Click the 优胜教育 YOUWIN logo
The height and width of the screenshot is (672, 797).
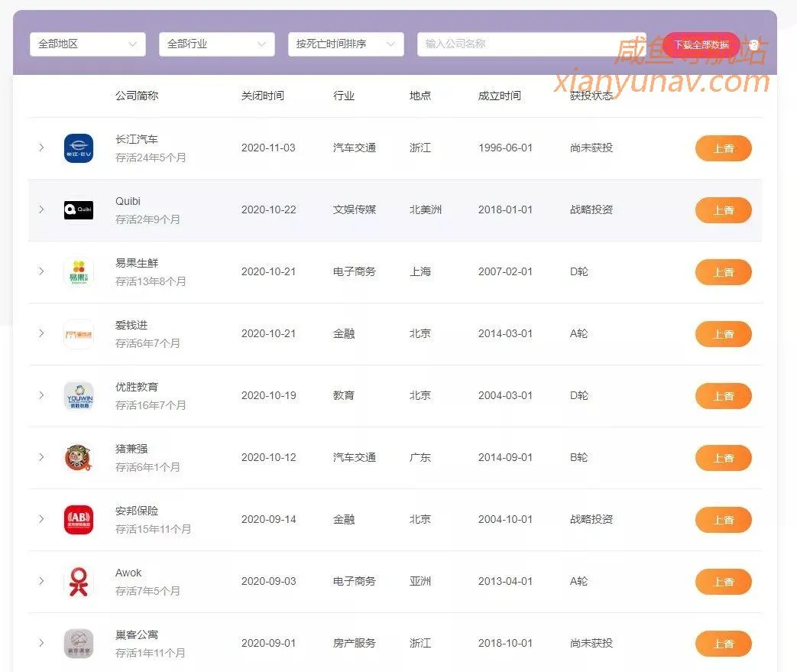tap(78, 395)
